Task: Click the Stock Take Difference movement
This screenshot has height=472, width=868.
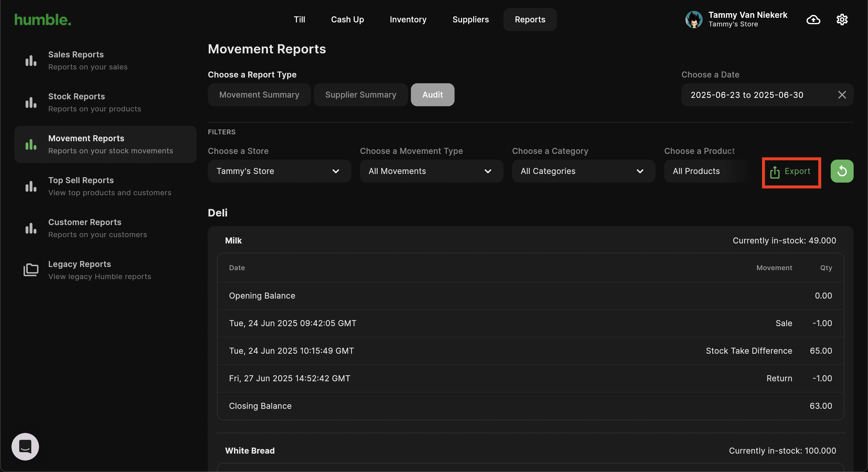Action: [x=749, y=351]
